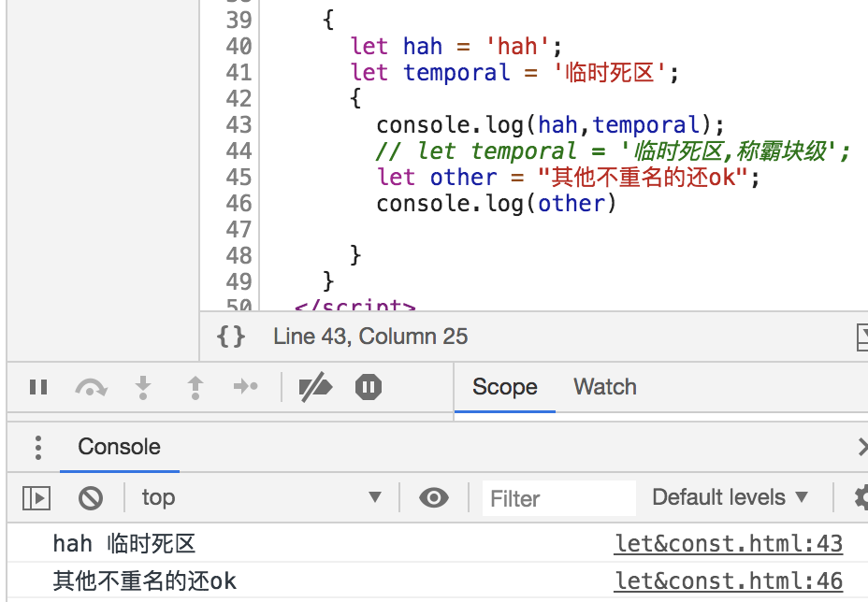The image size is (868, 602).
Task: Click console message '其他不重名的还ok'
Action: coord(144,581)
